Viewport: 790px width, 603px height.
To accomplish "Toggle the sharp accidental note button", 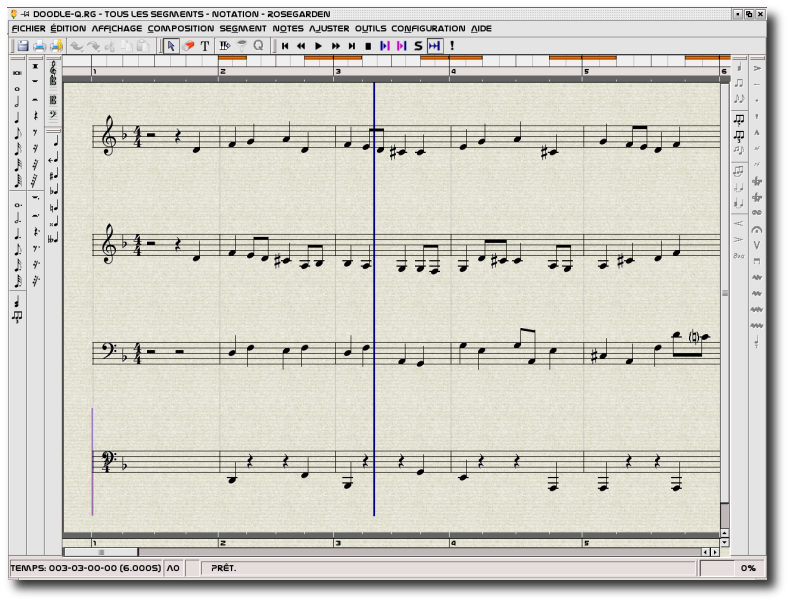I will pyautogui.click(x=53, y=174).
